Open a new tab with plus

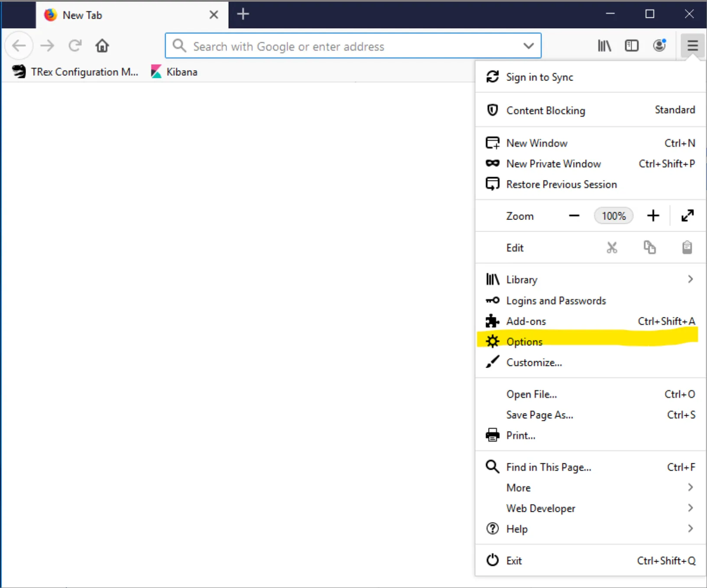(243, 14)
